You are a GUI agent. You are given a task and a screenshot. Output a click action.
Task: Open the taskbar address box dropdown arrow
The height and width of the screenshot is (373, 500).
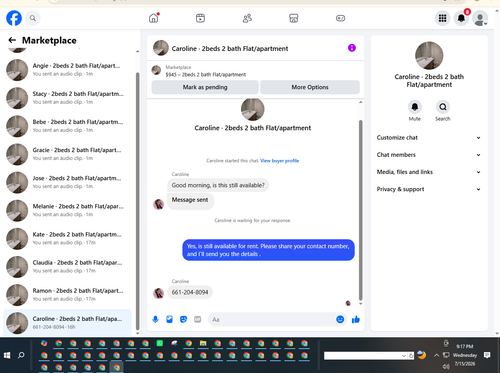tap(404, 356)
